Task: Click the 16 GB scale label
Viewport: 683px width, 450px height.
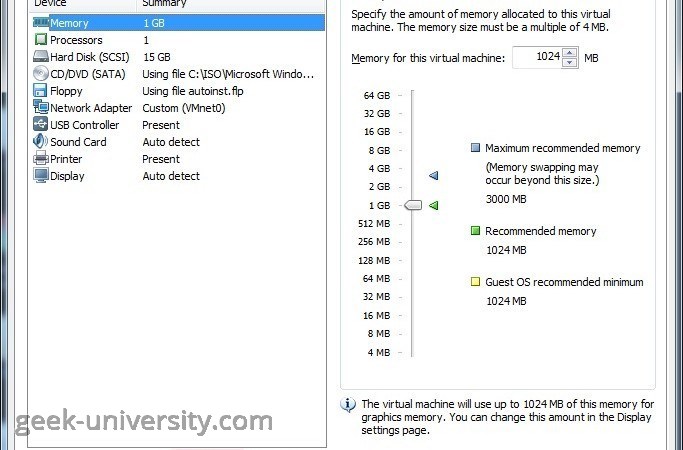Action: point(377,132)
